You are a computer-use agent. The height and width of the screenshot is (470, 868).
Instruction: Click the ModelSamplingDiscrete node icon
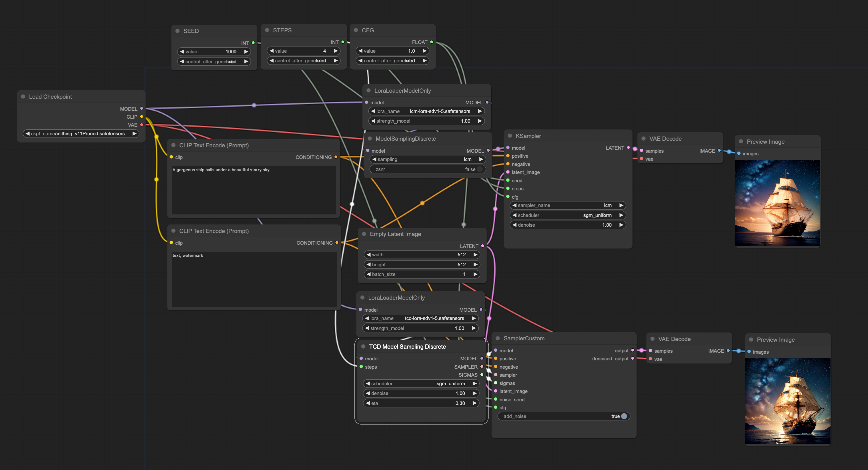tap(367, 138)
